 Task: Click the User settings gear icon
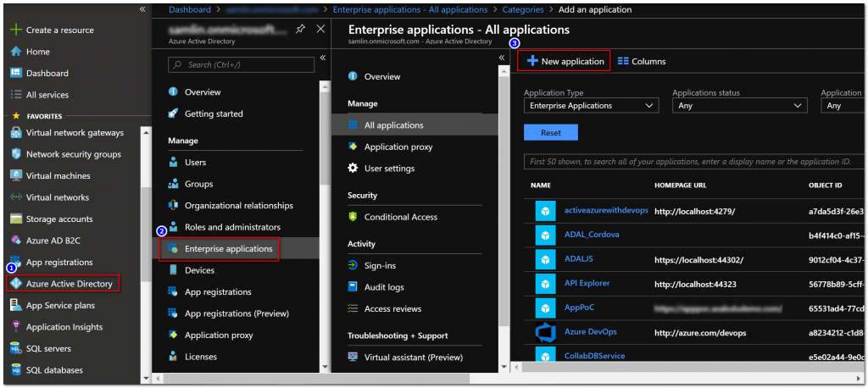353,169
